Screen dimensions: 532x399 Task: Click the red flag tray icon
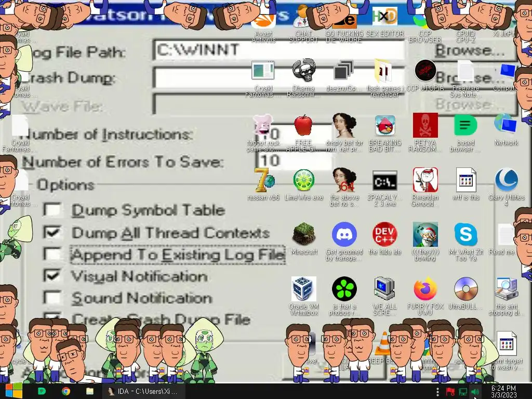click(x=450, y=392)
